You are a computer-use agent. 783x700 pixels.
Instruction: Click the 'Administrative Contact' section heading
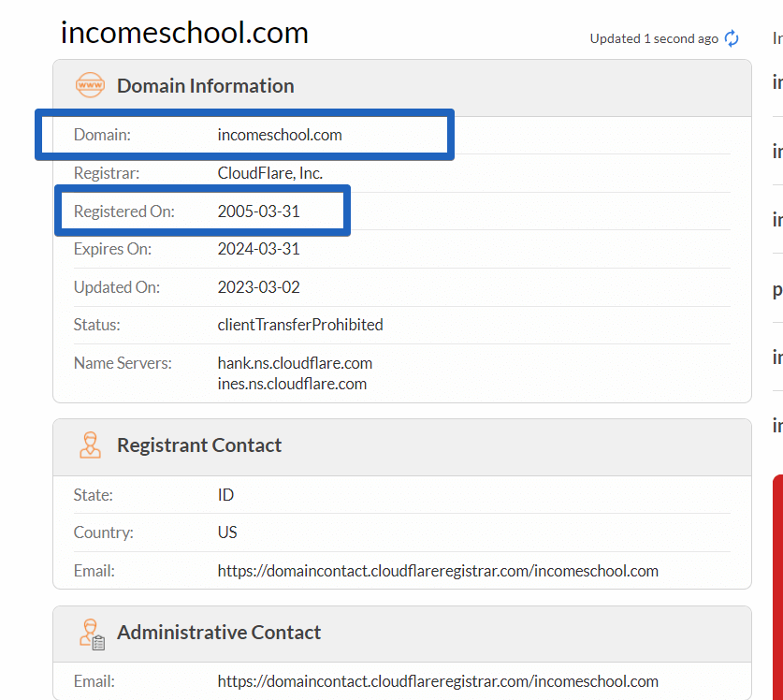[219, 633]
